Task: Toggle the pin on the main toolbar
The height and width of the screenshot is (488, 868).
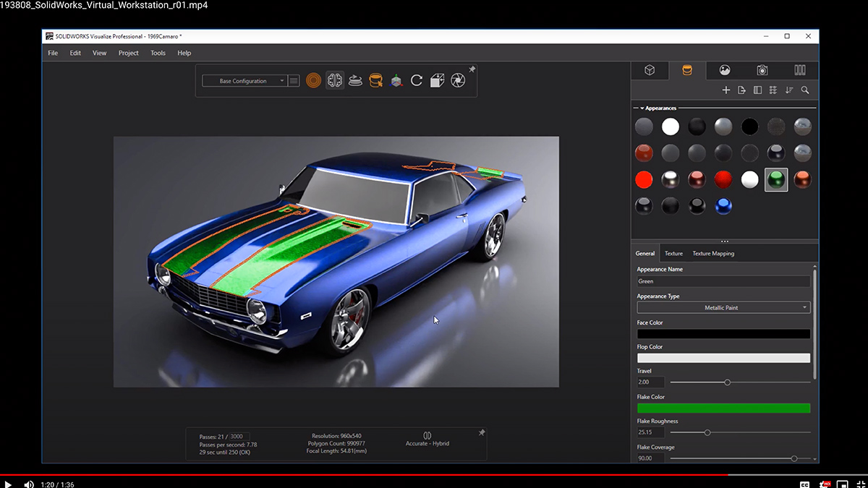Action: click(472, 69)
